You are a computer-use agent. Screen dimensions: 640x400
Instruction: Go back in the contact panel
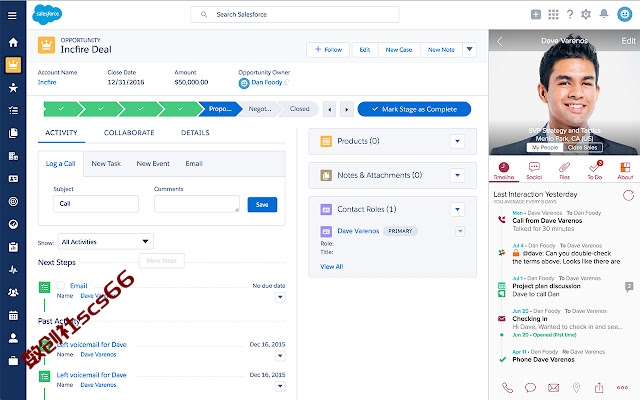tap(500, 41)
